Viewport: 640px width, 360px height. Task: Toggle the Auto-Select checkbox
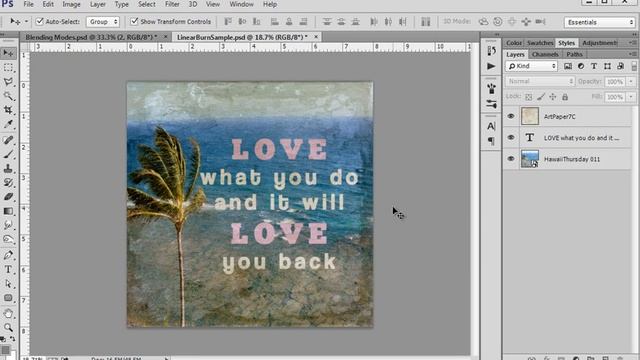coord(40,21)
